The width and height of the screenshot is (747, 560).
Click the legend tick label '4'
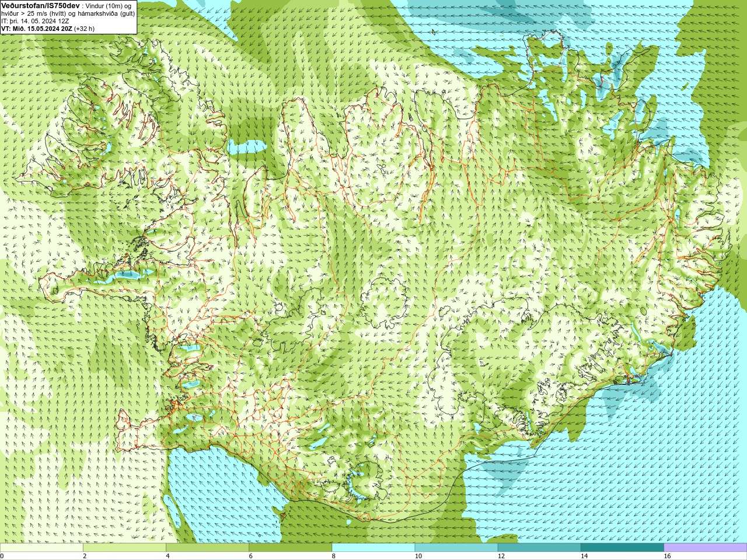167,556
